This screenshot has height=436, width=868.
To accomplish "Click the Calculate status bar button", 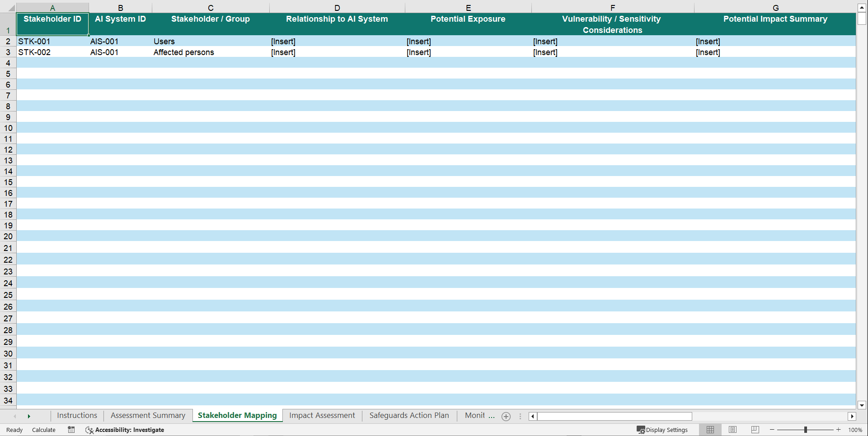I will (x=44, y=430).
